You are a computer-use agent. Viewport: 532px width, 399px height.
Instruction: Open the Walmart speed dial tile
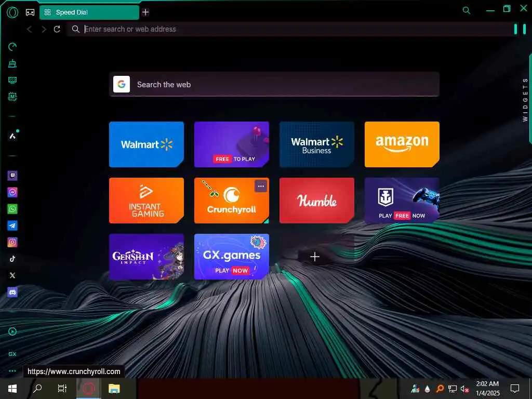point(147,144)
